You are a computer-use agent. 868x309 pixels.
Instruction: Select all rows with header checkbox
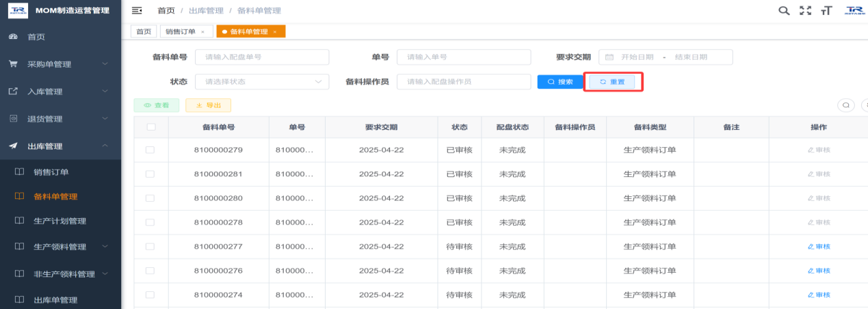point(150,126)
